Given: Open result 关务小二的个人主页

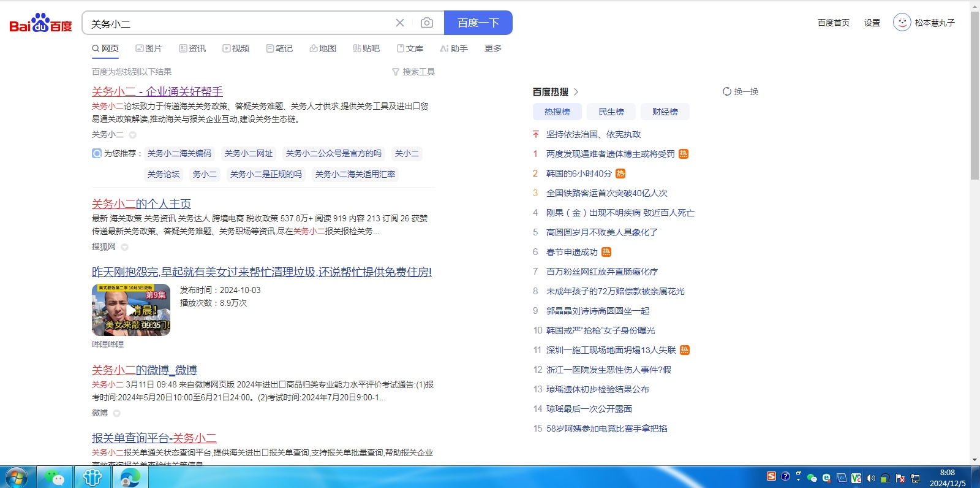Looking at the screenshot, I should (141, 204).
